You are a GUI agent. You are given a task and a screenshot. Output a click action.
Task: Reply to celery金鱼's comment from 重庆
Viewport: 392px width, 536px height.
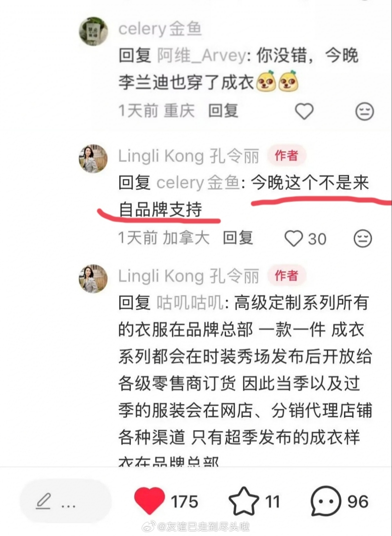[223, 111]
